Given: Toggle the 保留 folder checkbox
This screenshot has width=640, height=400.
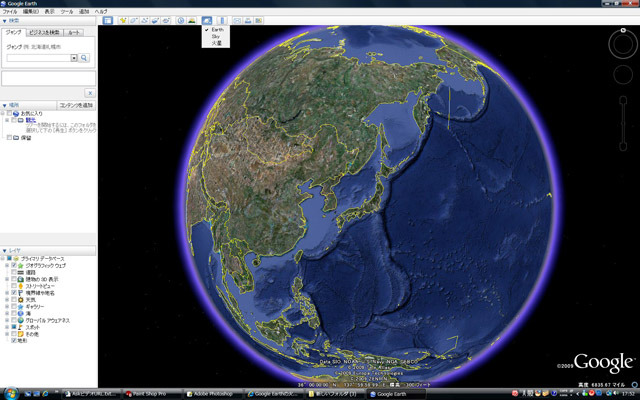Looking at the screenshot, I should tap(9, 138).
